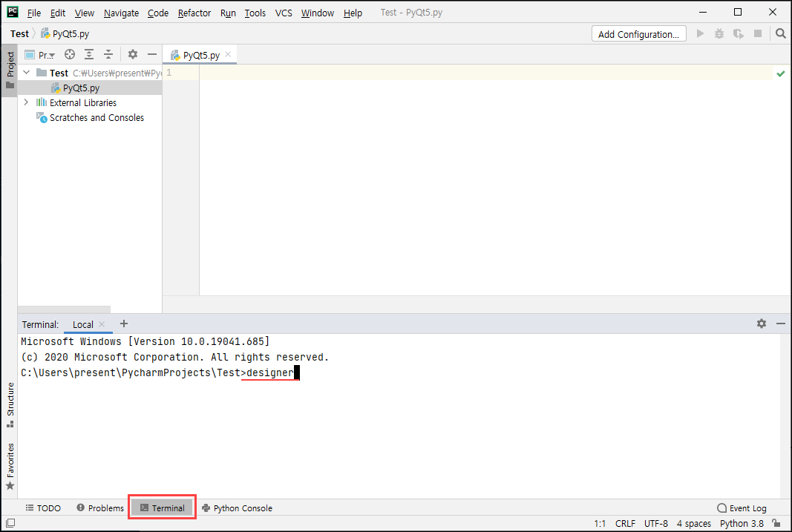Click the Stop square icon
This screenshot has height=532, width=792.
click(758, 34)
